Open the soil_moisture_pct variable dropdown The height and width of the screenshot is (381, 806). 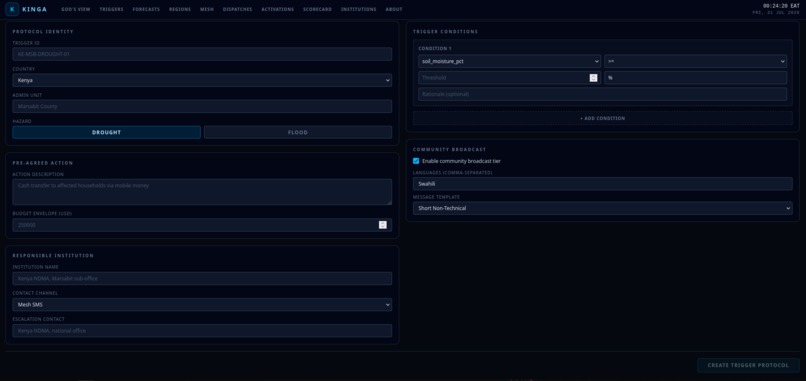pyautogui.click(x=509, y=61)
